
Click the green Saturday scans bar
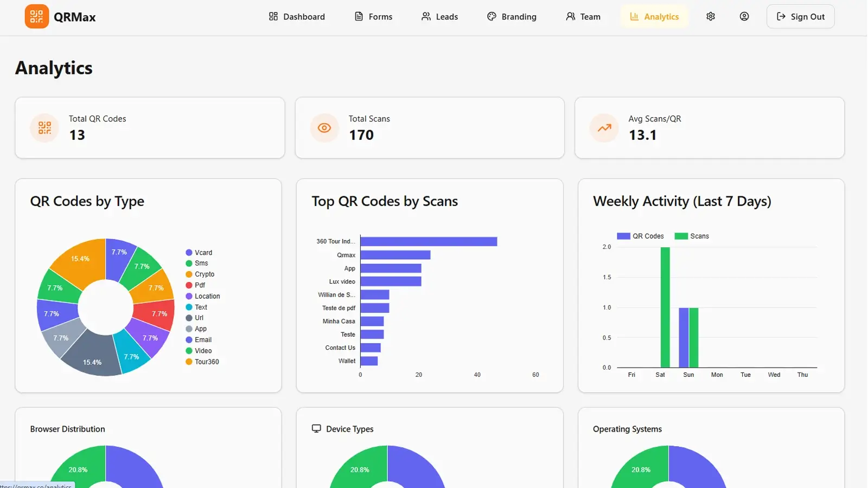[x=665, y=307]
